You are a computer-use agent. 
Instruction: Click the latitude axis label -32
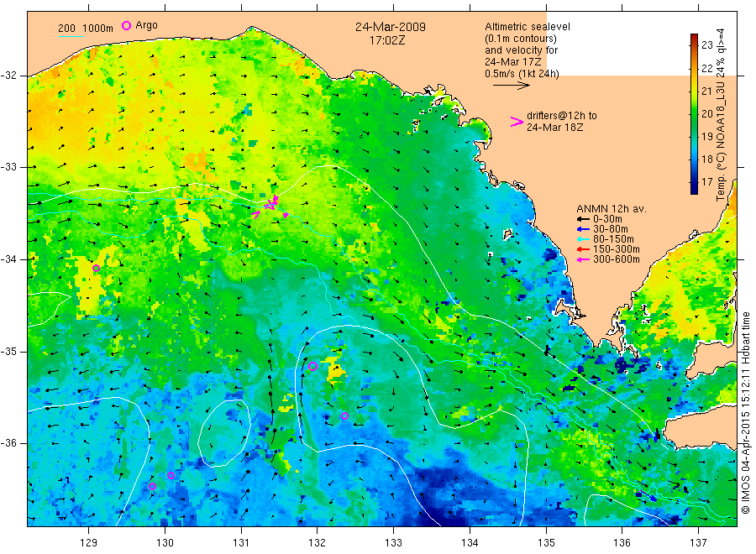[8, 76]
